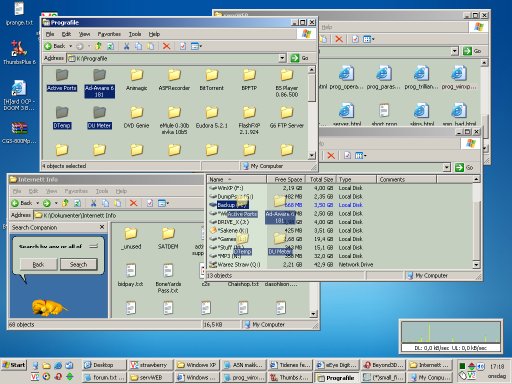Open Help menu in Prografile window
The height and width of the screenshot is (384, 512).
[x=154, y=34]
